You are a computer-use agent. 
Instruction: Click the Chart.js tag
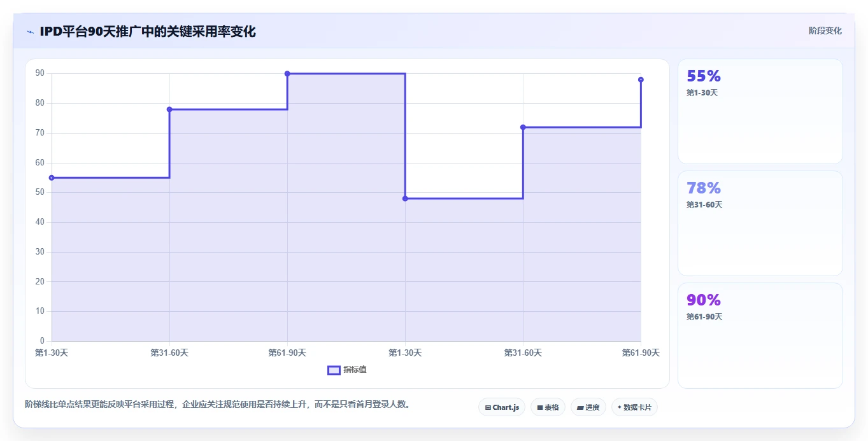[x=502, y=407]
